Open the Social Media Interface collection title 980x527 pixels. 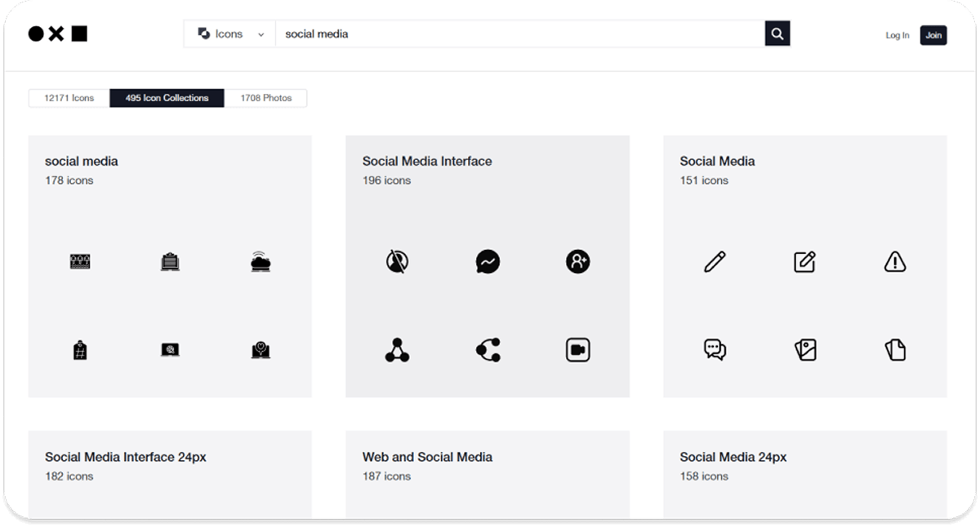427,161
